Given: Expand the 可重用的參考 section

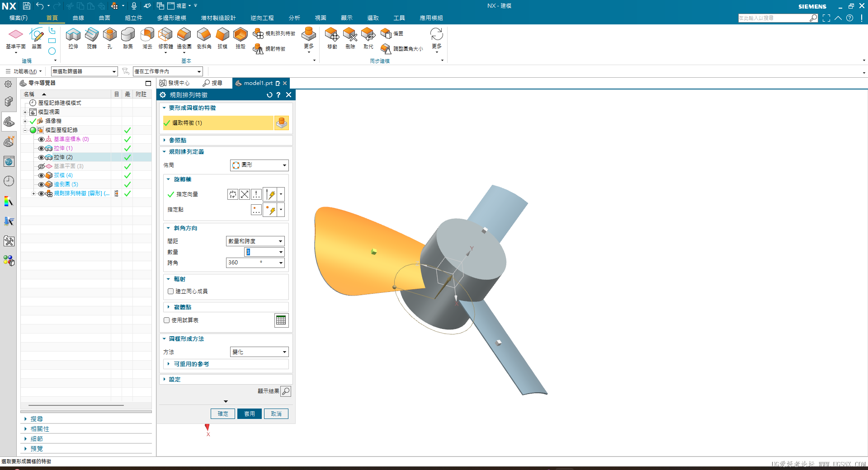Looking at the screenshot, I should click(226, 364).
